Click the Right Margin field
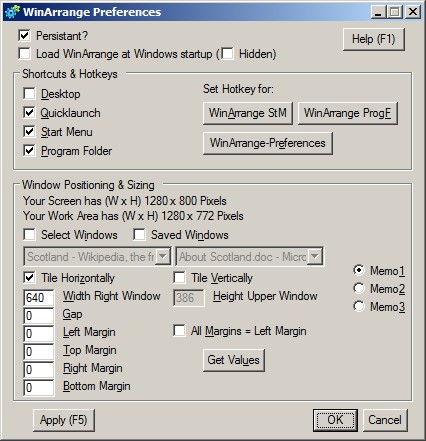The height and width of the screenshot is (441, 426). point(39,370)
